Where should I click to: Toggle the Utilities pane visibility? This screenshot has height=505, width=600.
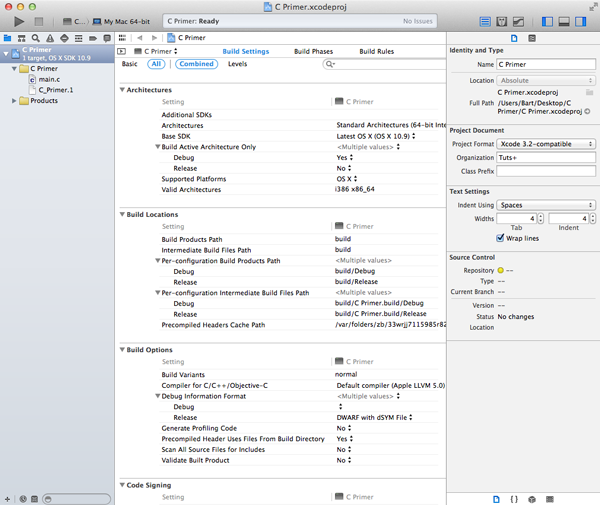click(x=580, y=22)
